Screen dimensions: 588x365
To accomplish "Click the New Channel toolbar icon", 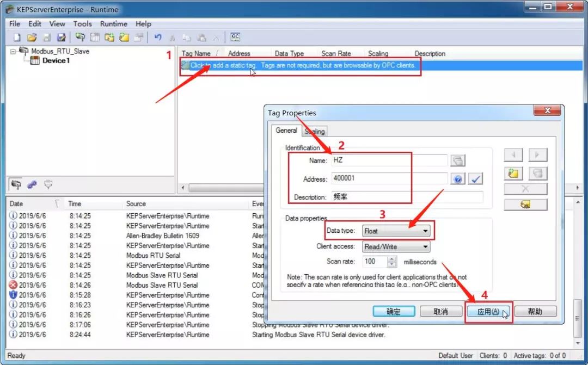I will [80, 37].
